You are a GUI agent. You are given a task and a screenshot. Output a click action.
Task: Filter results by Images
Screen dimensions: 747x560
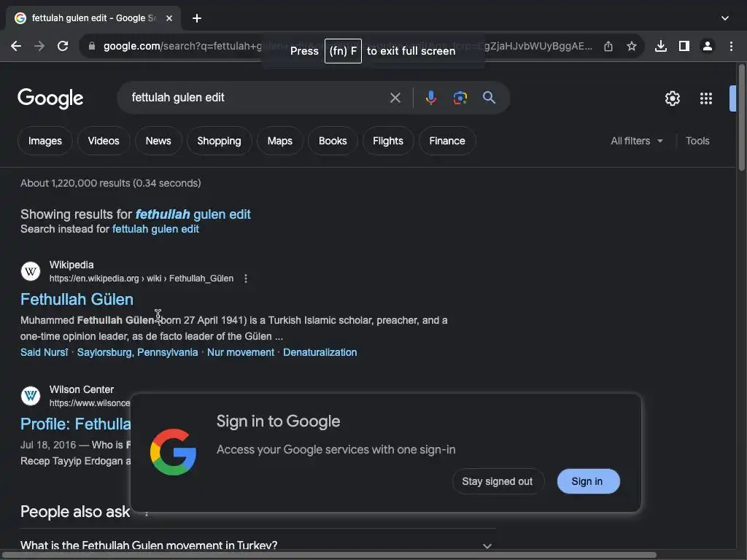coord(44,141)
